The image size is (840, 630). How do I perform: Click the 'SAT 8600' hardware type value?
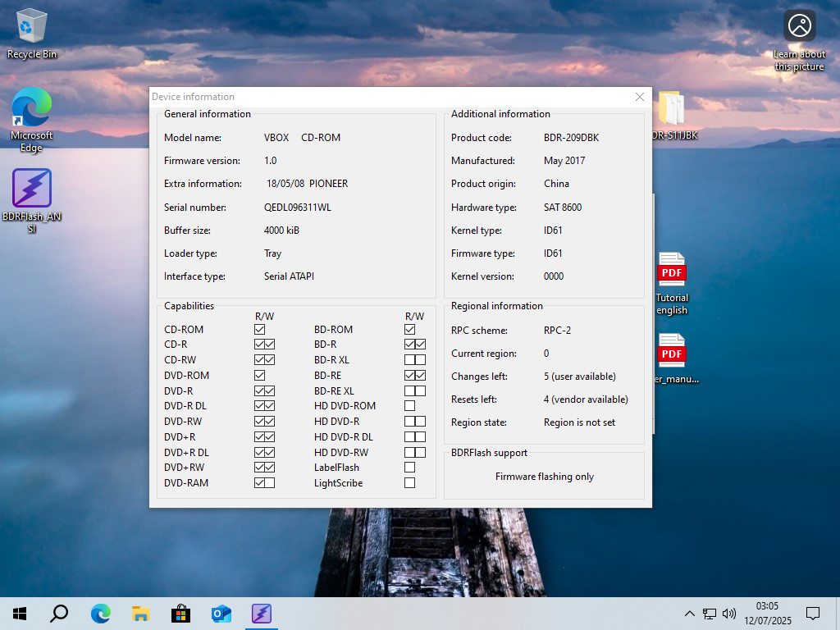(x=563, y=208)
